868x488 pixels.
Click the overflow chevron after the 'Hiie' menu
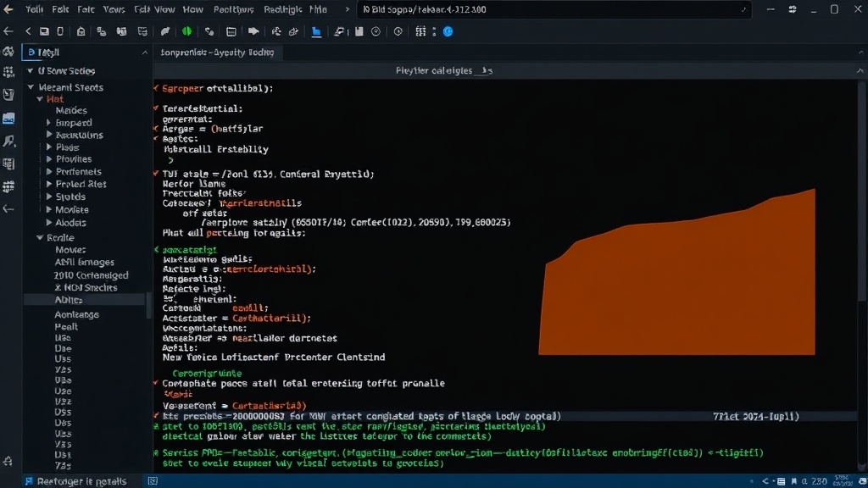(347, 9)
